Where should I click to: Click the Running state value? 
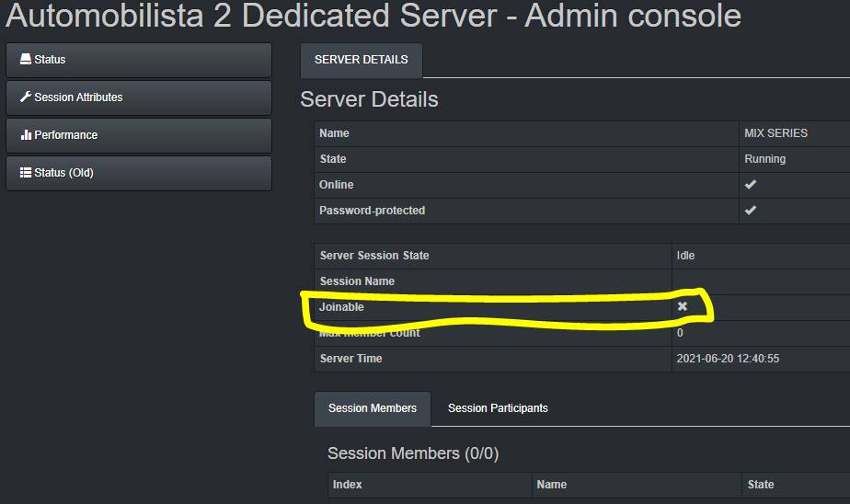coord(764,159)
